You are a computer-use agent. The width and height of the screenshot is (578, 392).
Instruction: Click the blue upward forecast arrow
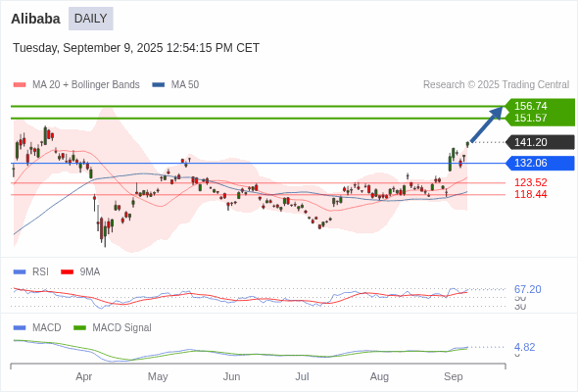tap(487, 123)
